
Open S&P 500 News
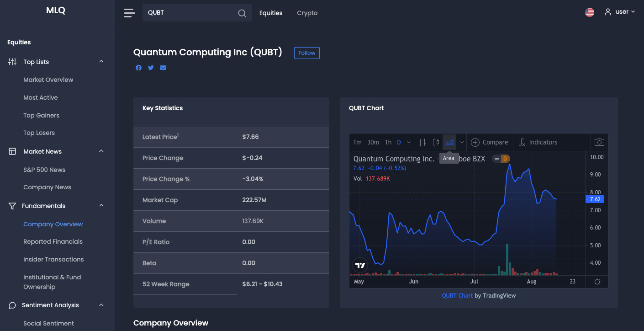click(x=45, y=170)
